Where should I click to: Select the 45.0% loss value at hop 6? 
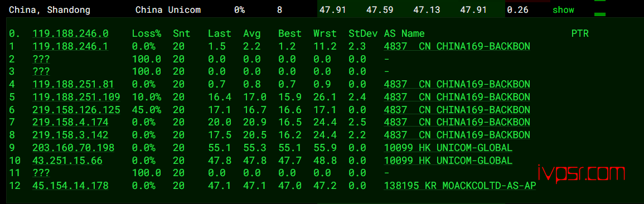point(147,110)
